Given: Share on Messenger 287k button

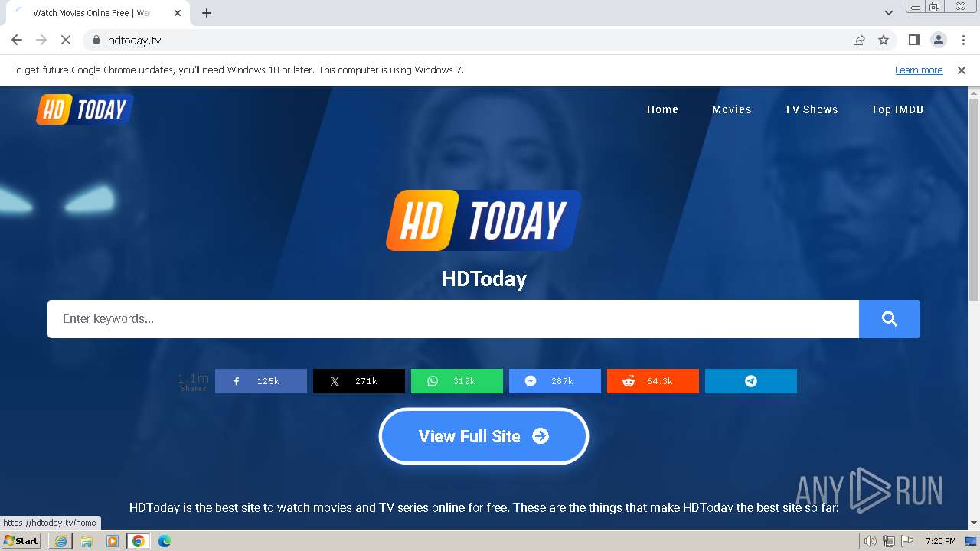Looking at the screenshot, I should pyautogui.click(x=555, y=381).
